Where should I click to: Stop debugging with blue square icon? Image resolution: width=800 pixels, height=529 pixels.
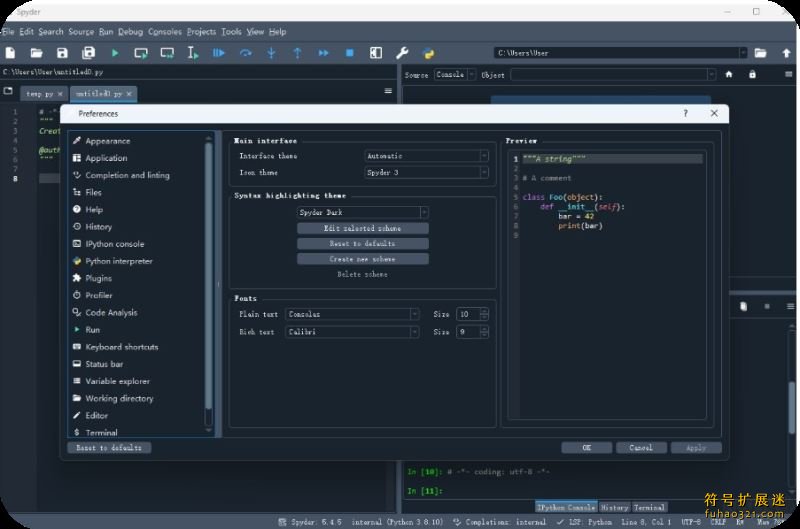[x=349, y=53]
